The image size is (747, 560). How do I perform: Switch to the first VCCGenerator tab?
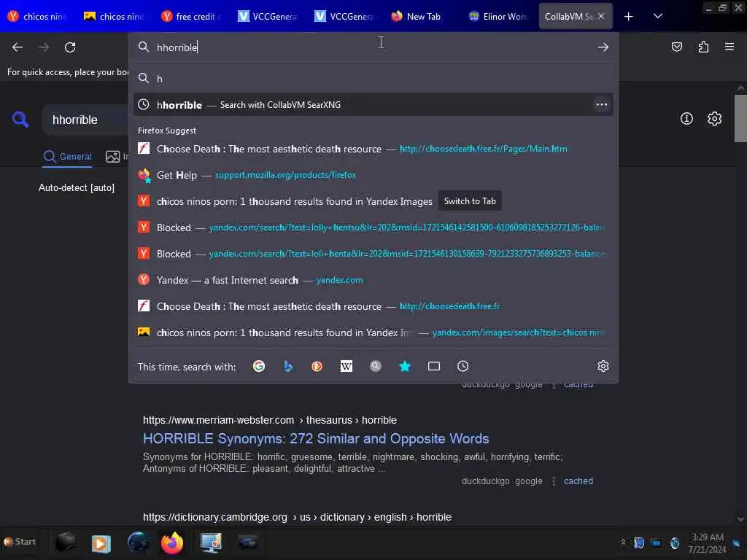267,16
